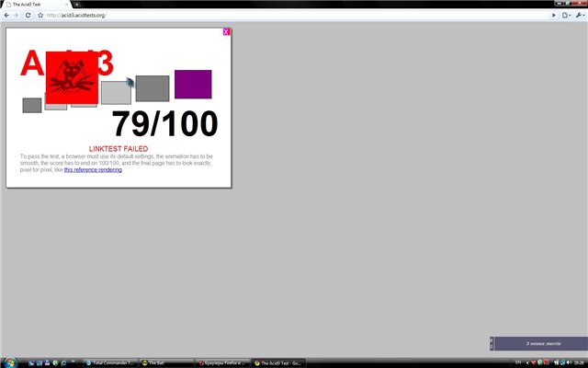Image resolution: width=588 pixels, height=368 pixels.
Task: Switch to the Opera browser taskbar window
Action: [222, 362]
